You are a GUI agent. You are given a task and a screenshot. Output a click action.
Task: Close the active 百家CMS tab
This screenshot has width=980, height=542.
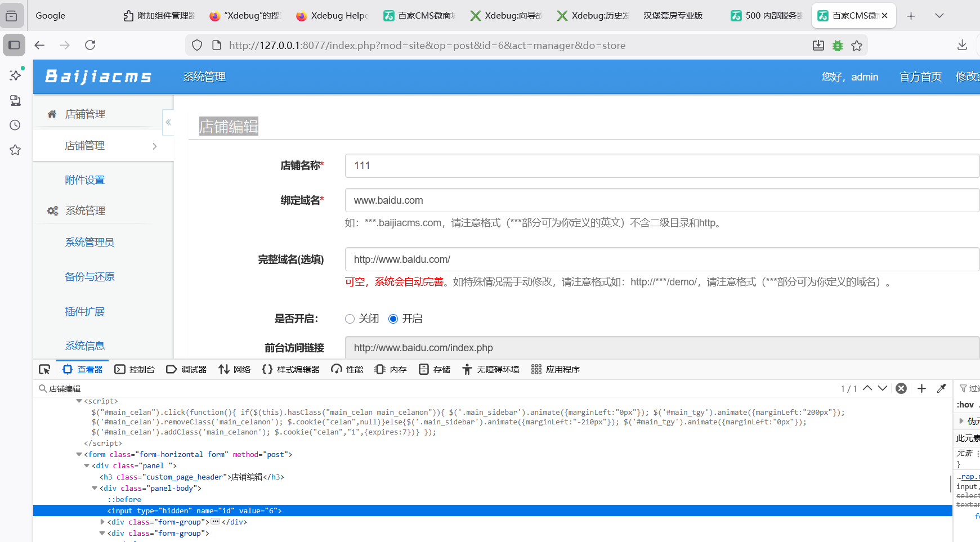tap(885, 16)
